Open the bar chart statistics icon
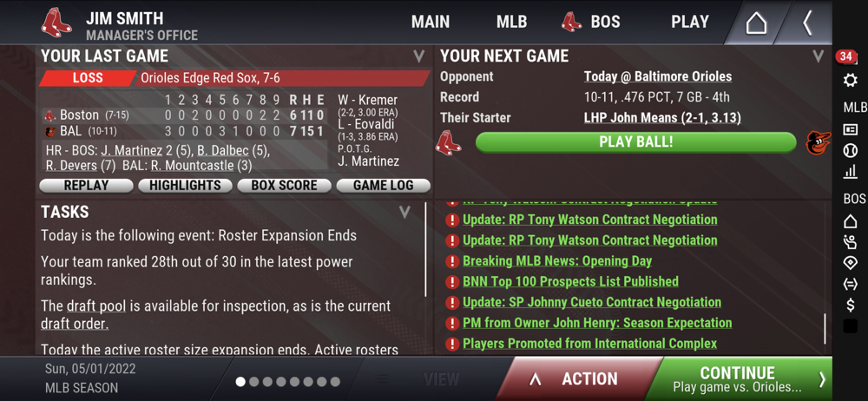 (x=850, y=172)
